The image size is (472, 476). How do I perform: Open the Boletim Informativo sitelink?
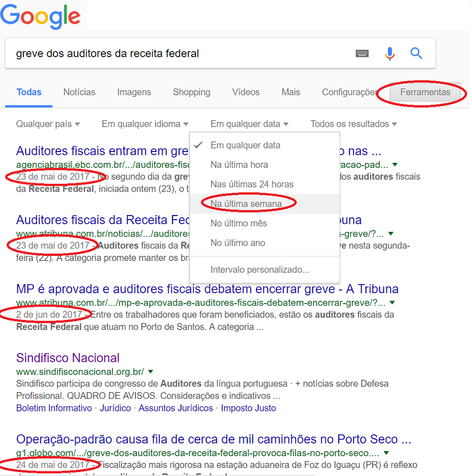54,408
